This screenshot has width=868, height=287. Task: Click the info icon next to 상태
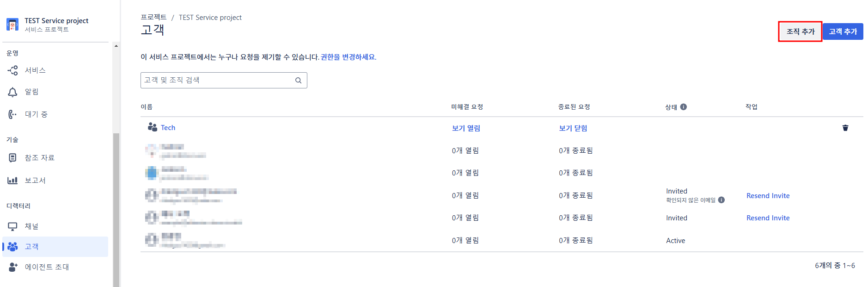click(684, 107)
